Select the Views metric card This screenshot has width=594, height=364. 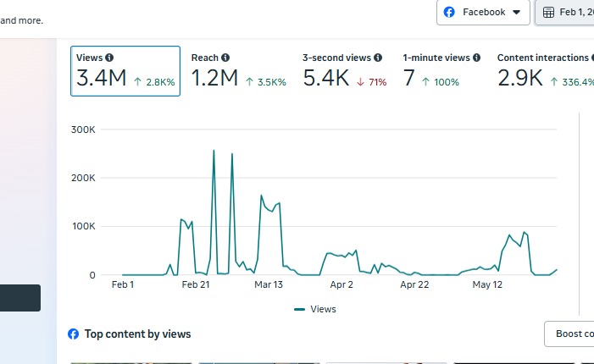(x=125, y=71)
